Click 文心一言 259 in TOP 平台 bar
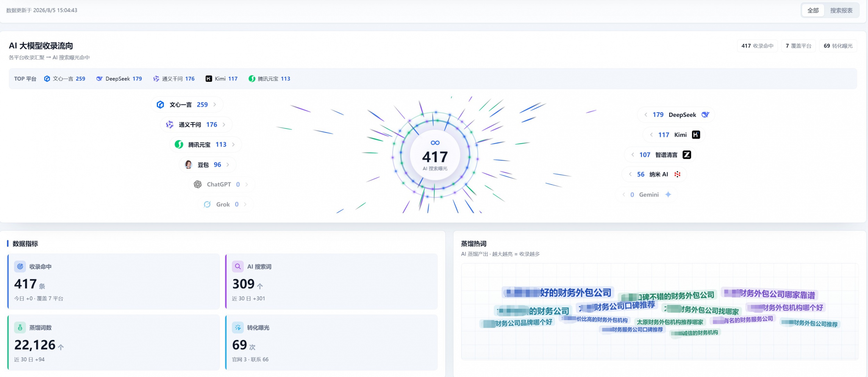The image size is (868, 377). click(x=65, y=79)
